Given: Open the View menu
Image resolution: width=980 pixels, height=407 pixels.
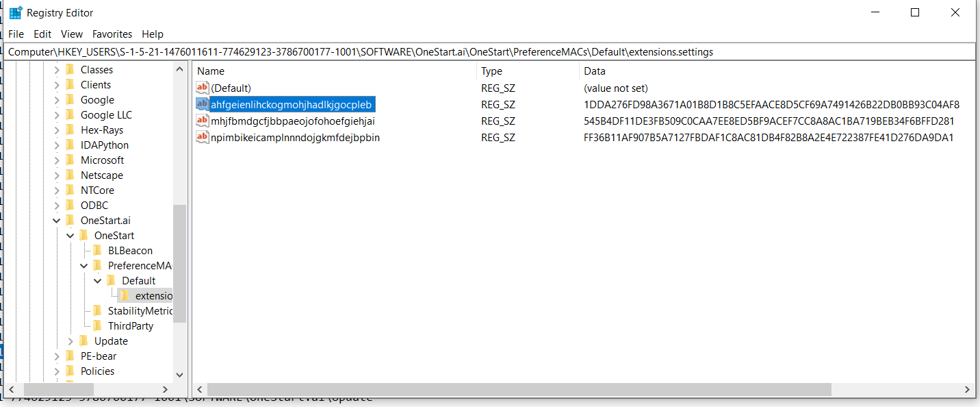Looking at the screenshot, I should click(72, 34).
